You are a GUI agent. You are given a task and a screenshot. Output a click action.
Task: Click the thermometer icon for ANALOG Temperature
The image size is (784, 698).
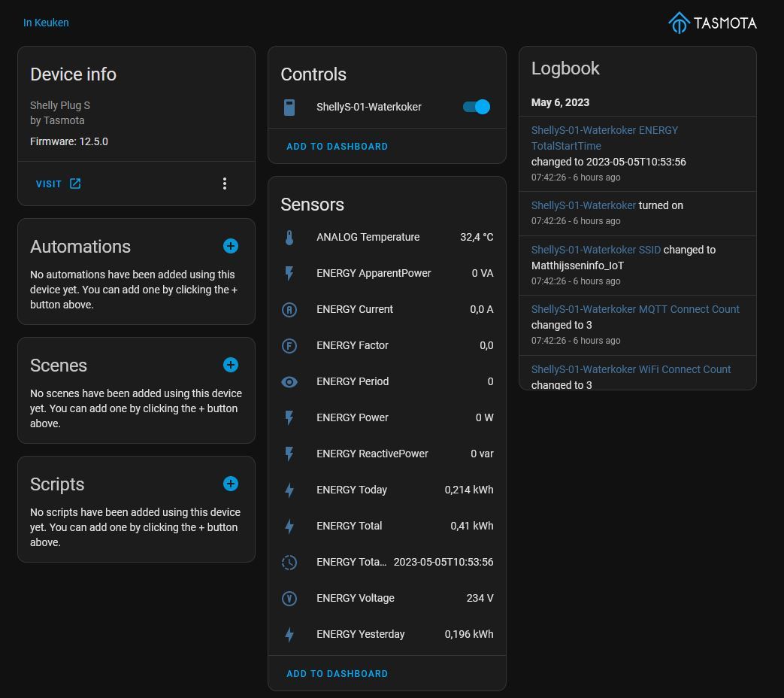[x=289, y=238]
